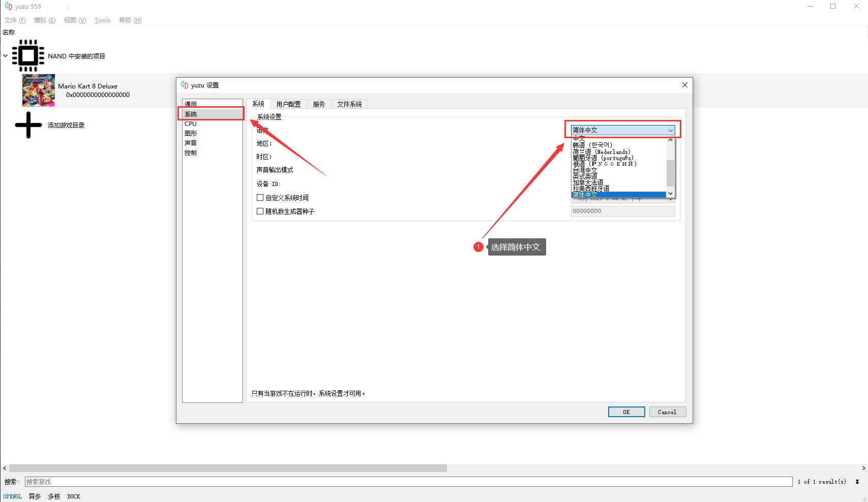Choose 荷兰语 (Nederlands) from the language list
The image size is (868, 502).
[x=618, y=152]
